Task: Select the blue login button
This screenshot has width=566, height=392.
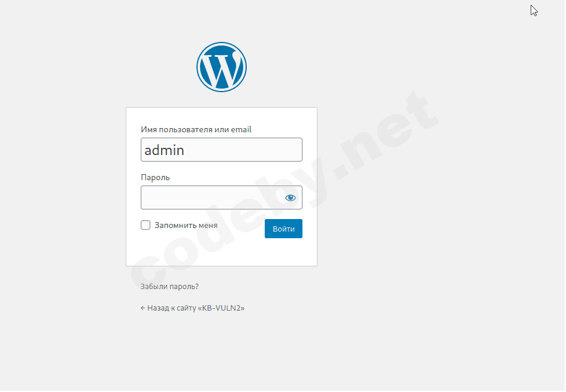Action: coord(283,229)
